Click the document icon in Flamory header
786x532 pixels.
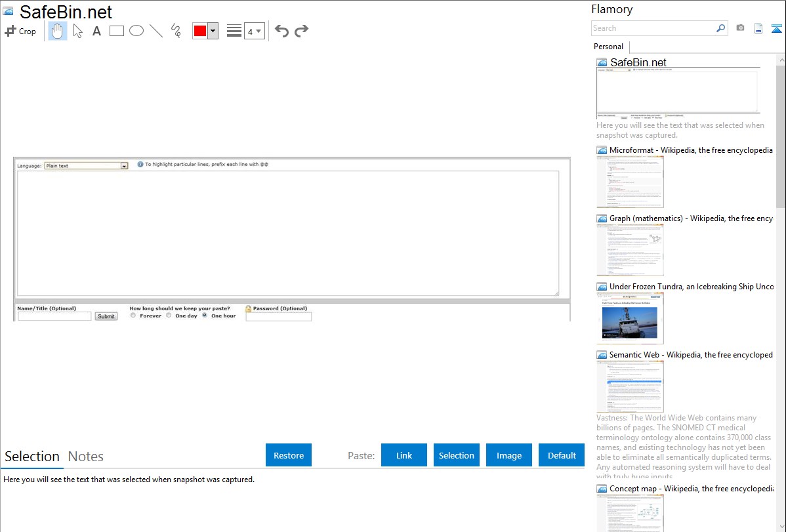[758, 28]
